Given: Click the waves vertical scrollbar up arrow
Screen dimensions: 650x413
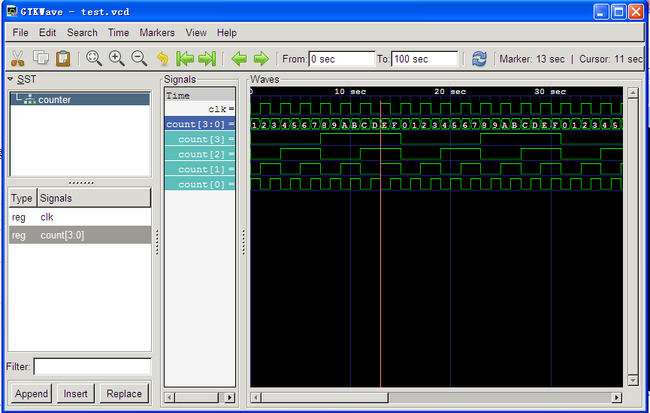Looking at the screenshot, I should 633,92.
